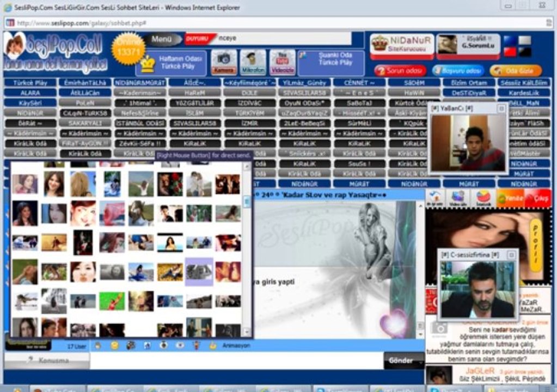Screen dimensions: 557x392
Task: Enter the İSLàM room
Action: pos(195,113)
